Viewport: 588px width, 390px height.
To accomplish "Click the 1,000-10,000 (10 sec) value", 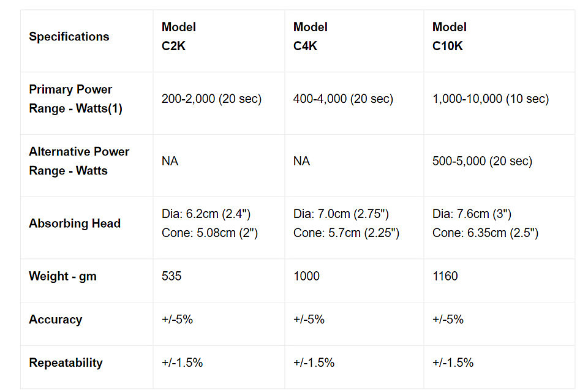I will pos(491,99).
